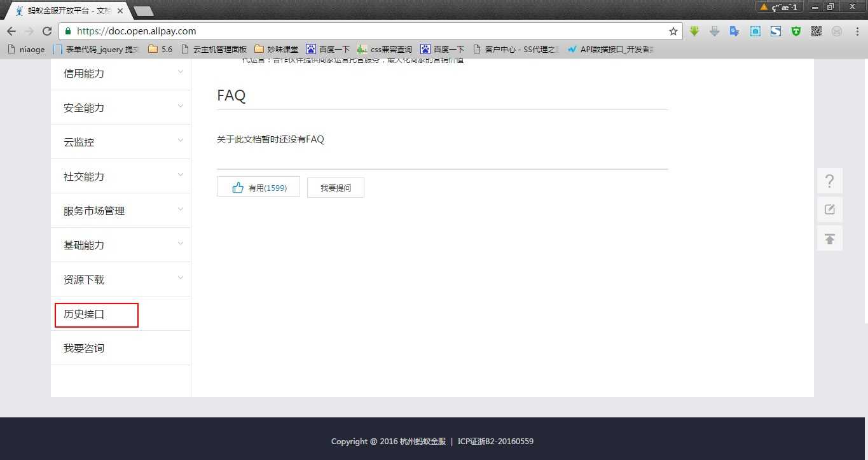
Task: Close the 蚂蚁金服开放平台 tab
Action: click(120, 11)
